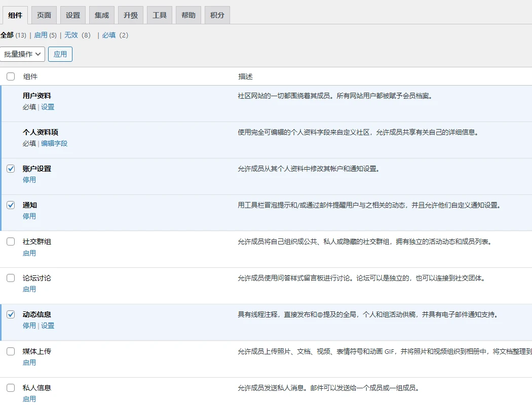Check the 社交群组 component checkbox
This screenshot has height=405, width=532.
coord(11,241)
